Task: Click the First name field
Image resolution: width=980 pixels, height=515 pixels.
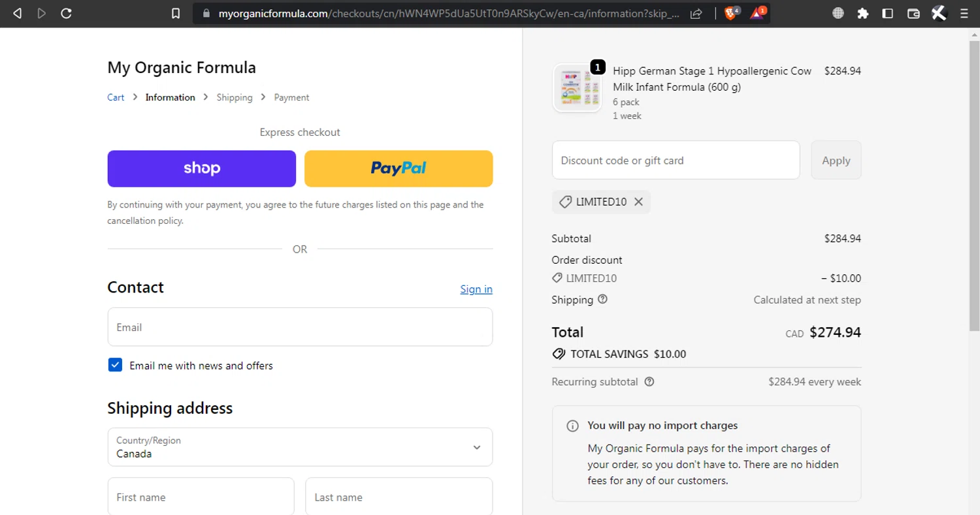Action: pos(201,497)
